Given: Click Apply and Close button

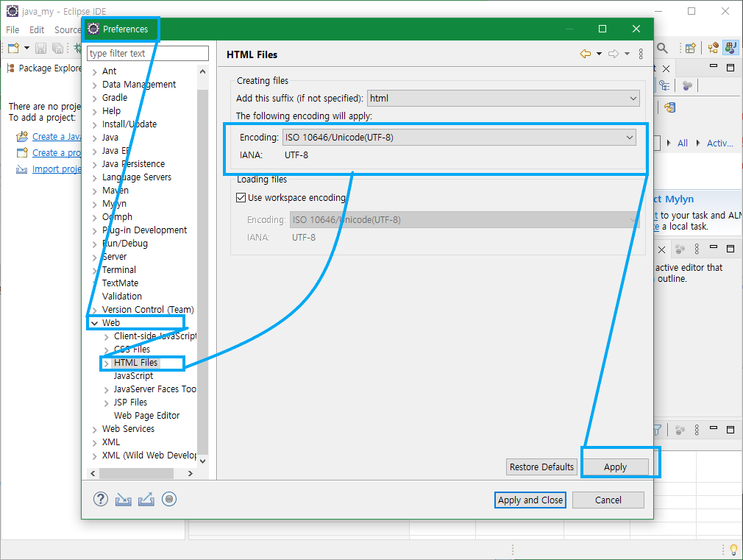Looking at the screenshot, I should click(530, 500).
